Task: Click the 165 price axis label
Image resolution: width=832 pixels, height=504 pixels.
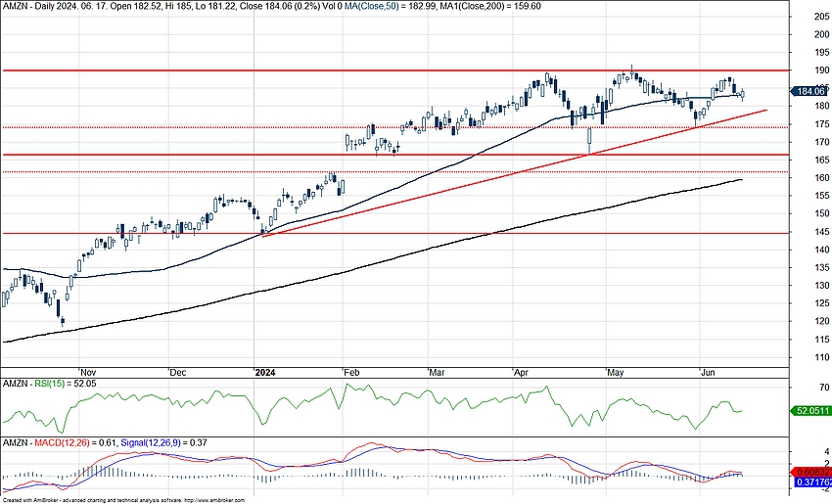Action: point(822,160)
